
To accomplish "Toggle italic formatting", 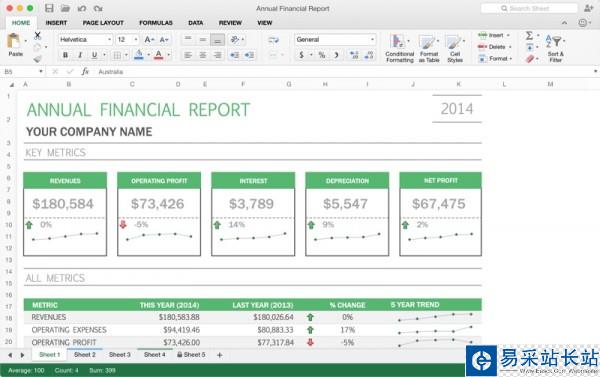I will coord(80,55).
